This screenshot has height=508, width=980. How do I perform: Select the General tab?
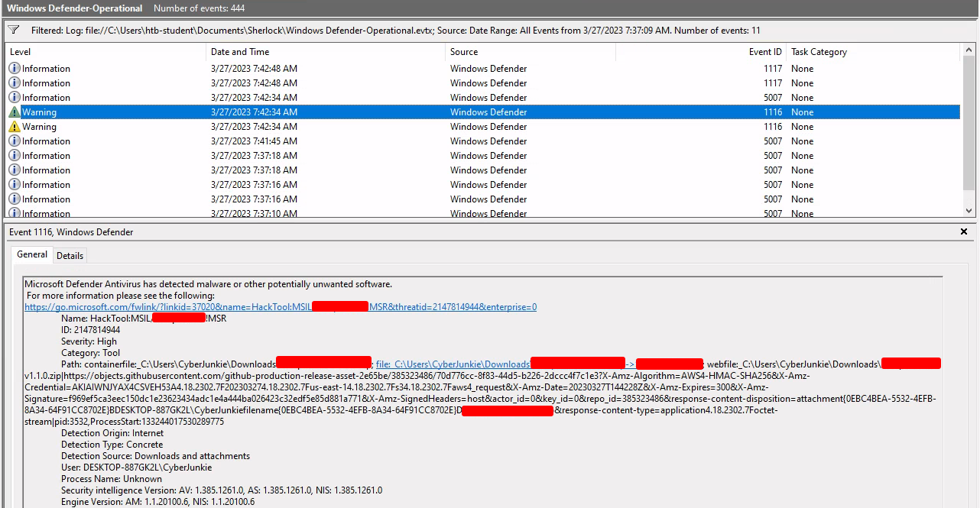[32, 254]
